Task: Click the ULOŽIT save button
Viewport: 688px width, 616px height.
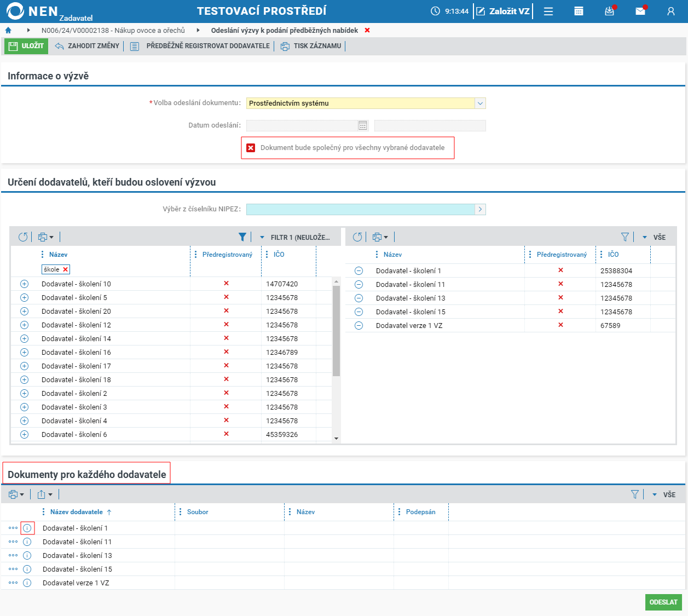Action: (26, 46)
